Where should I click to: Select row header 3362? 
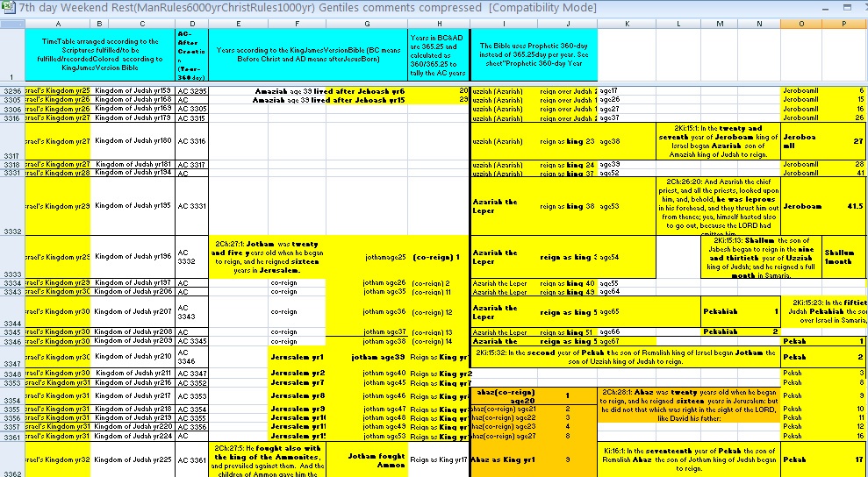12,459
